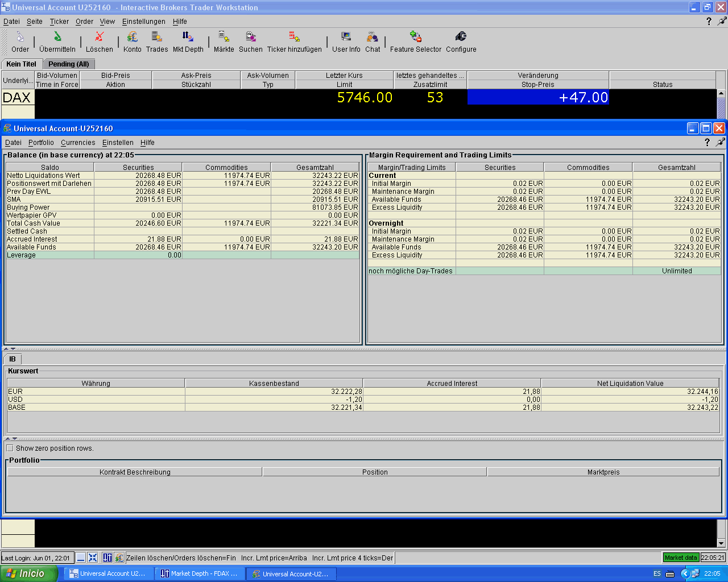The image size is (728, 582).
Task: Open the Hilfe menu in main window
Action: pos(180,22)
